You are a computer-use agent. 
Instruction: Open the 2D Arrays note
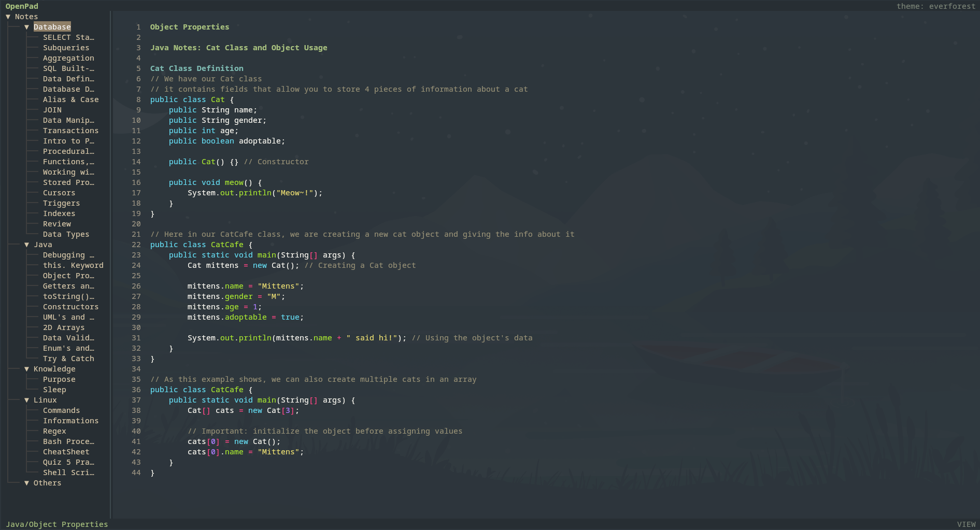(x=64, y=327)
